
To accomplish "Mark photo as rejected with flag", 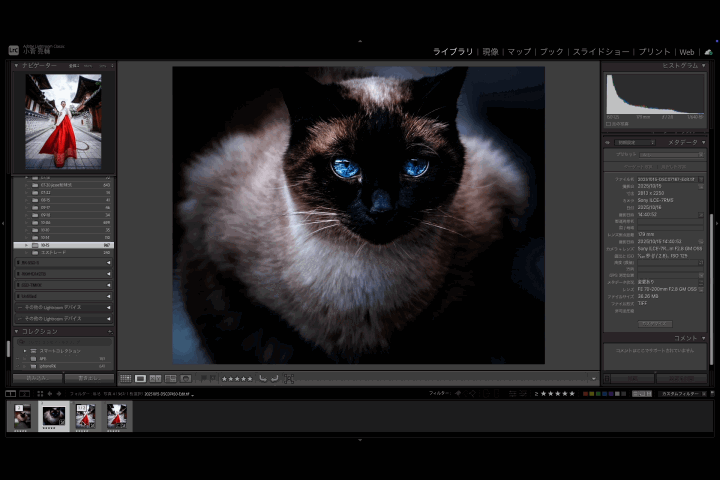I will tap(213, 378).
